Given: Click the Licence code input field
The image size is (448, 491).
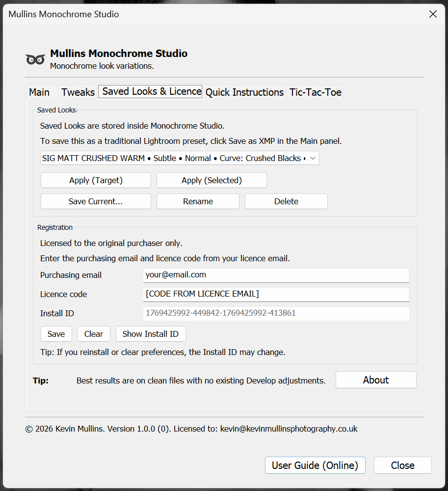Looking at the screenshot, I should point(275,294).
